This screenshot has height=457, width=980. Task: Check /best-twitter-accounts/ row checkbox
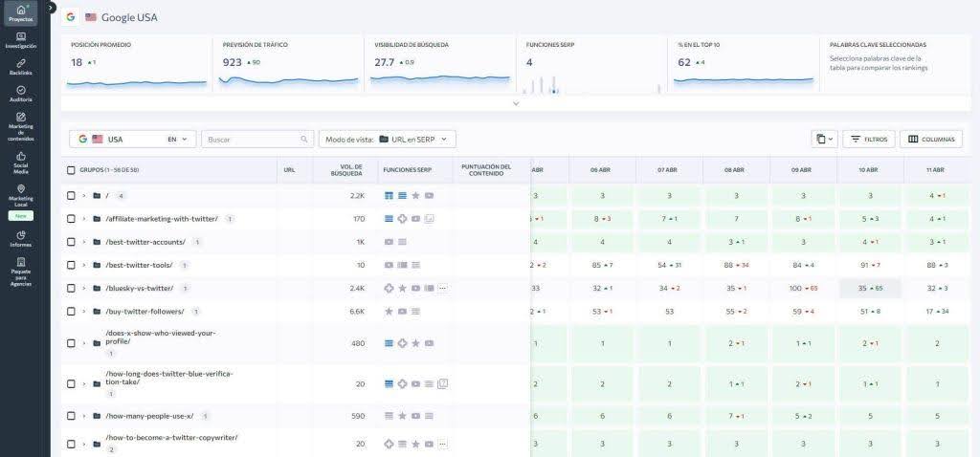[x=71, y=242]
